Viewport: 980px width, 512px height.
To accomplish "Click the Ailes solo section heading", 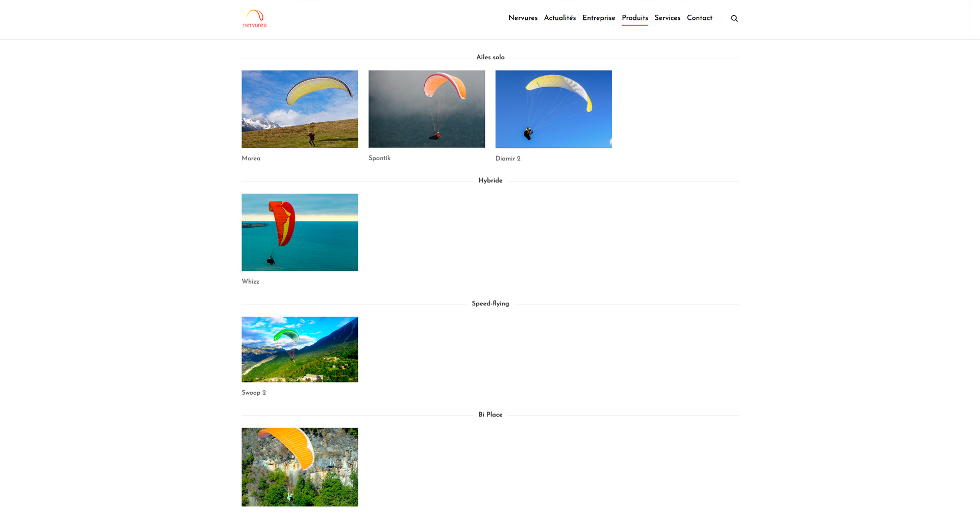I will [490, 57].
